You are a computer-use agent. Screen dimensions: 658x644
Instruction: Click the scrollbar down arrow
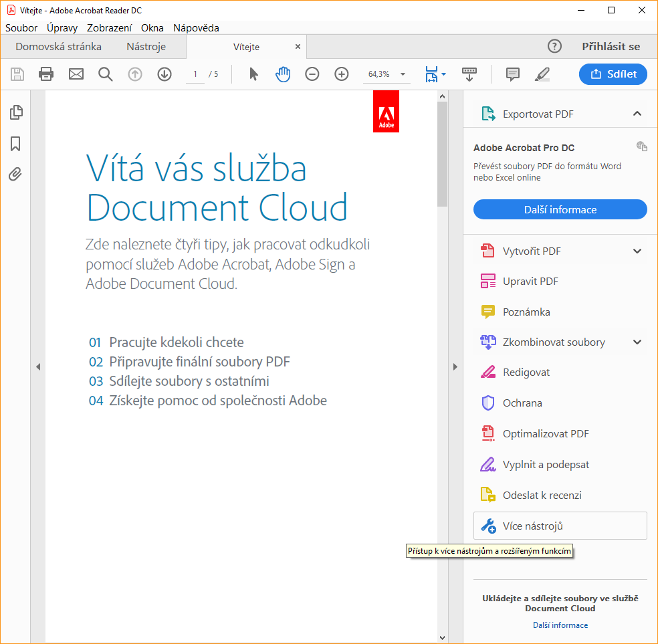coord(442,638)
